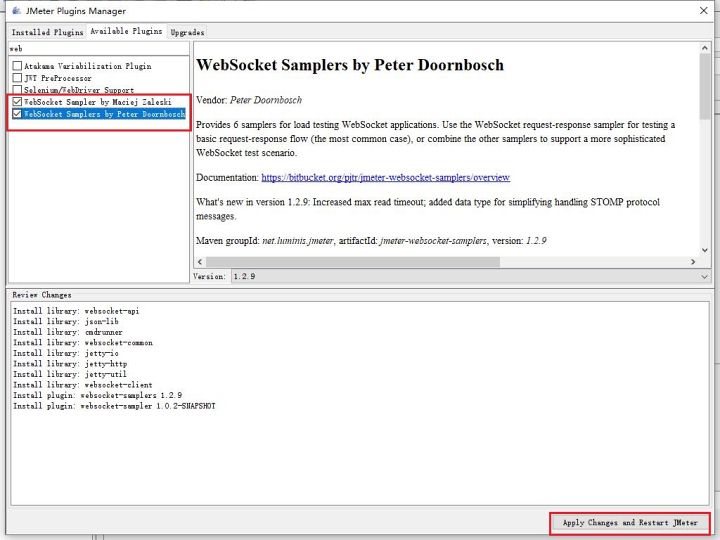Image resolution: width=720 pixels, height=540 pixels.
Task: Select the Atakama Variabilization Plugin row
Action: tap(88, 66)
